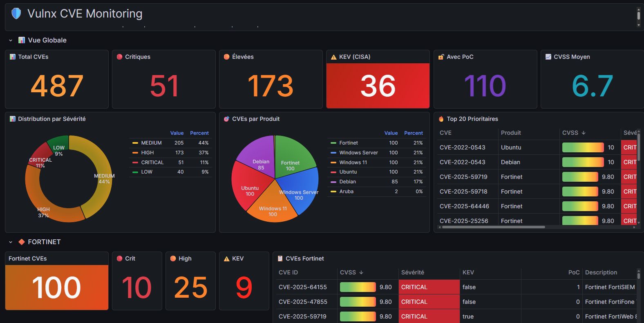Toggle the Fortinet series in product legend
The image size is (644, 323).
(349, 143)
